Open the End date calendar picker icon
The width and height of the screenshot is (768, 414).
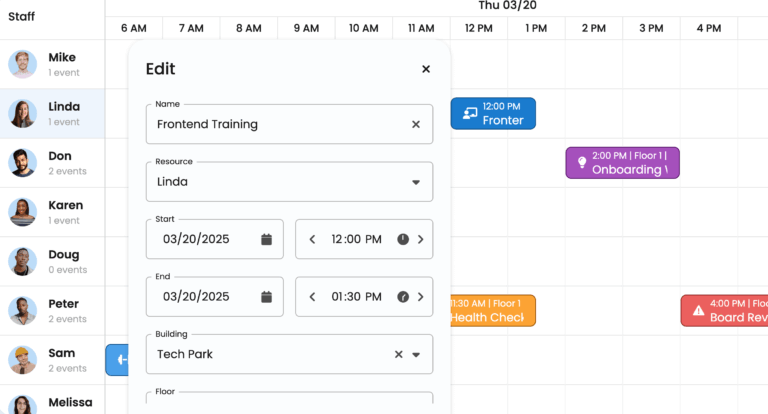[x=266, y=297]
